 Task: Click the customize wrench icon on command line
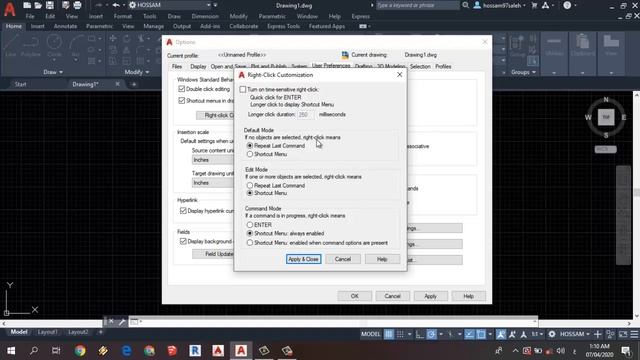tap(122, 322)
